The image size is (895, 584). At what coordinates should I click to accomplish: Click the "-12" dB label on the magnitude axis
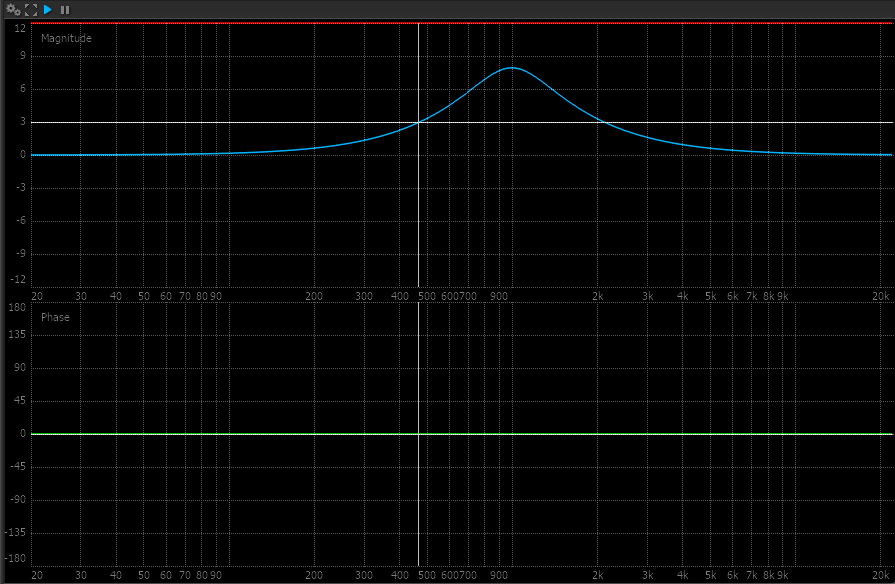click(x=18, y=281)
